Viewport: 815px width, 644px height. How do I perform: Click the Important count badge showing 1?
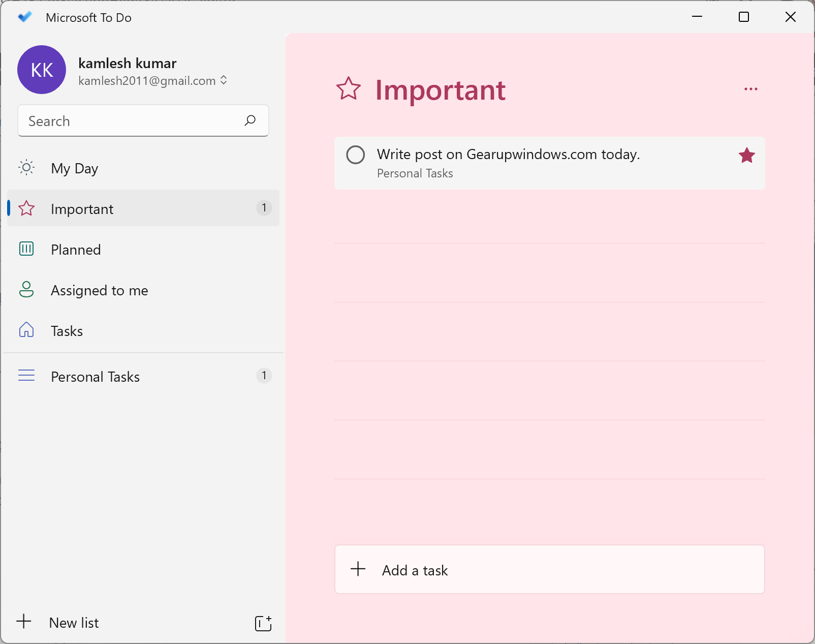(264, 208)
